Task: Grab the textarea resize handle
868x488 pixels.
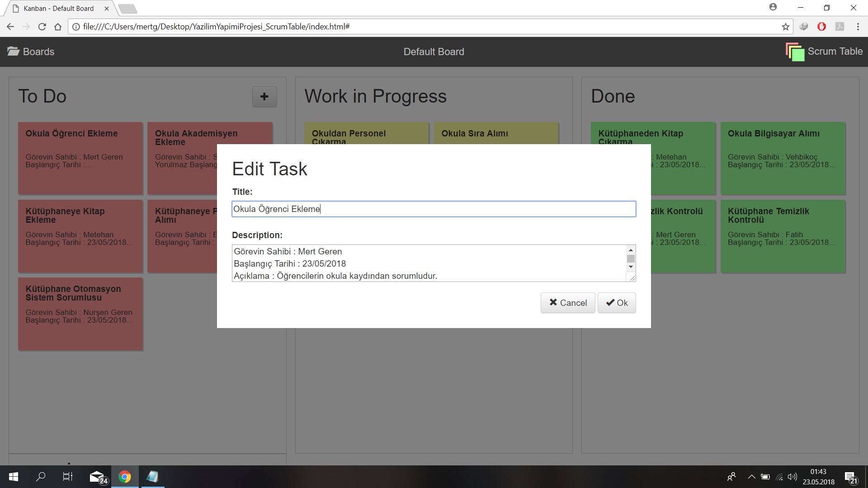Action: (x=632, y=277)
